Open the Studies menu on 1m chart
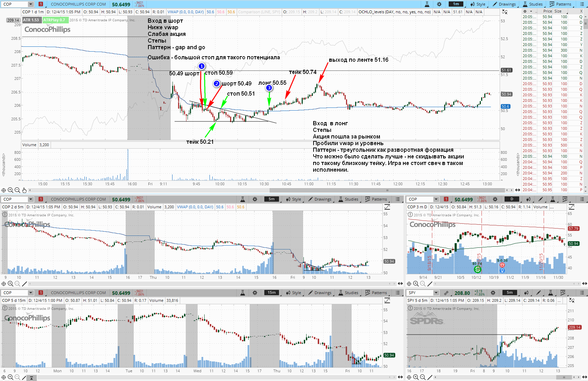588x381 pixels. [x=532, y=4]
